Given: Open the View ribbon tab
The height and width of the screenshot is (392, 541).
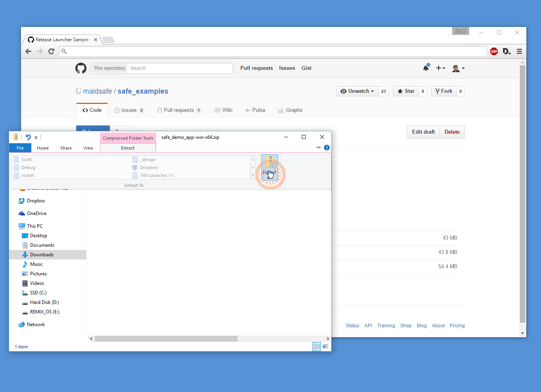Looking at the screenshot, I should pyautogui.click(x=88, y=148).
